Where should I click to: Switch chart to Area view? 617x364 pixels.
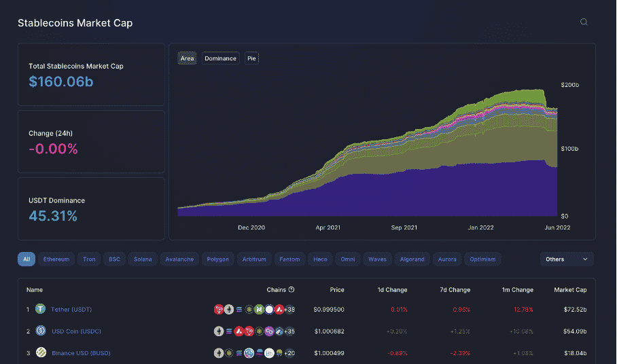point(187,58)
